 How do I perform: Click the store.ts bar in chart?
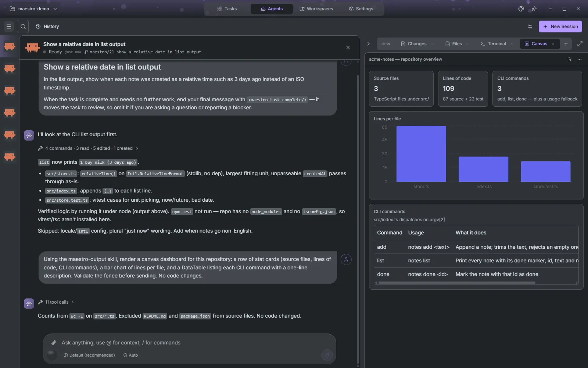(x=421, y=154)
